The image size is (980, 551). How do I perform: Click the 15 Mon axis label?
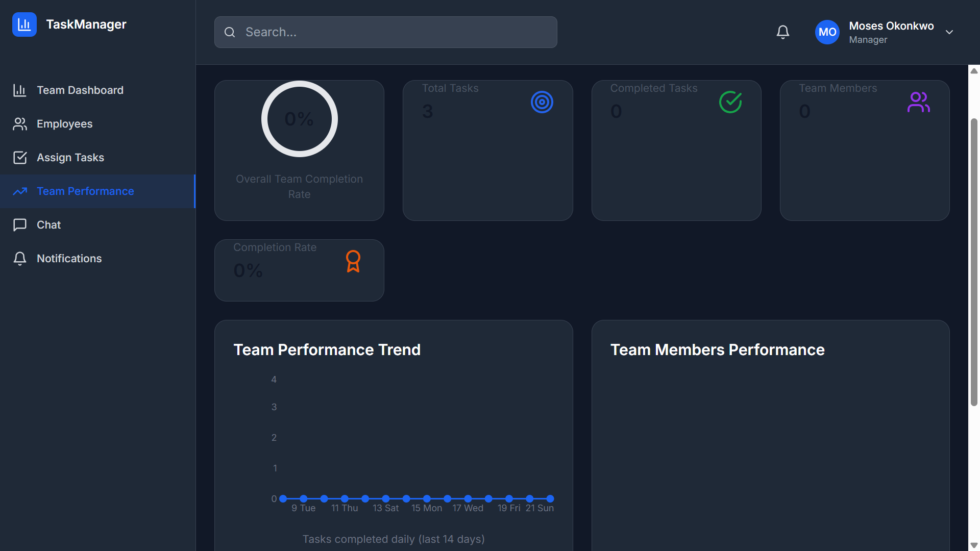427,508
